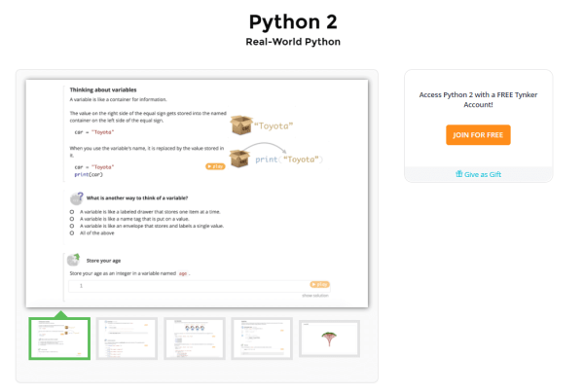Click the JOIN FOR FREE button
This screenshot has height=392, width=584.
(x=478, y=135)
